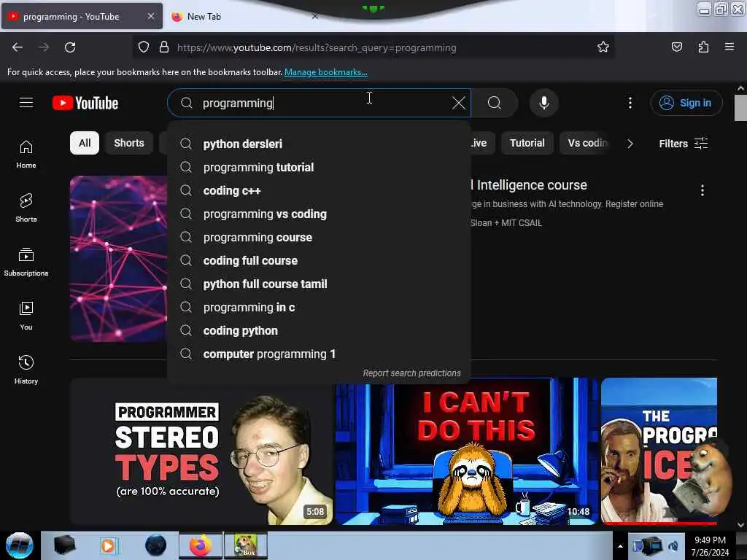Choose suggestion programming vs coding
The image size is (747, 560).
coord(320,214)
